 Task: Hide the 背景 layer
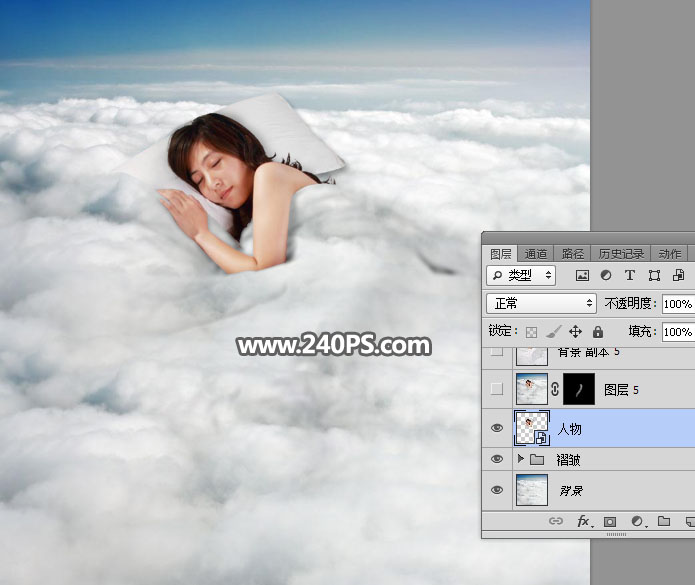(x=497, y=490)
